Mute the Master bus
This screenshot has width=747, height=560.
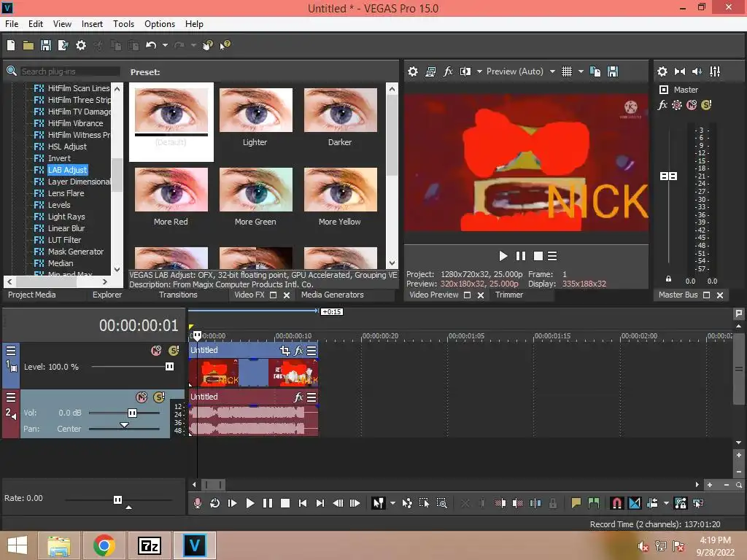(692, 105)
